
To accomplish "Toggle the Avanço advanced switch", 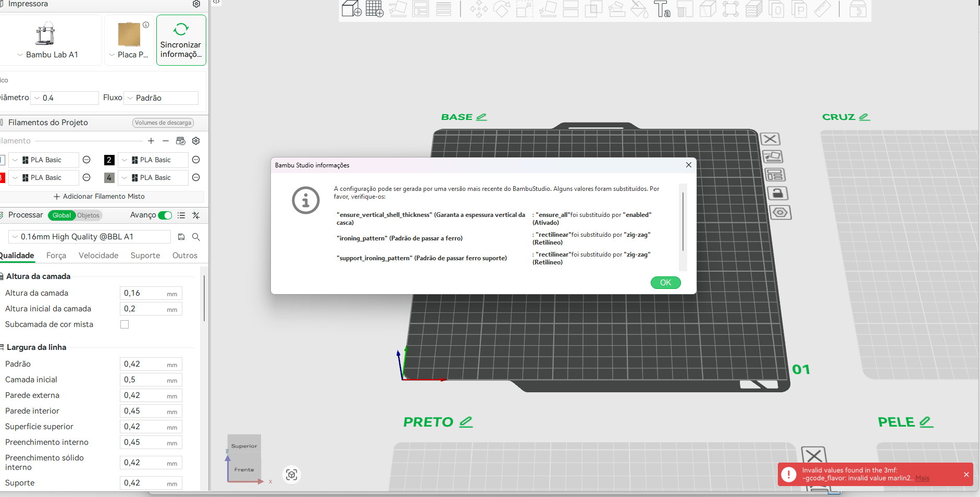I will [x=165, y=215].
